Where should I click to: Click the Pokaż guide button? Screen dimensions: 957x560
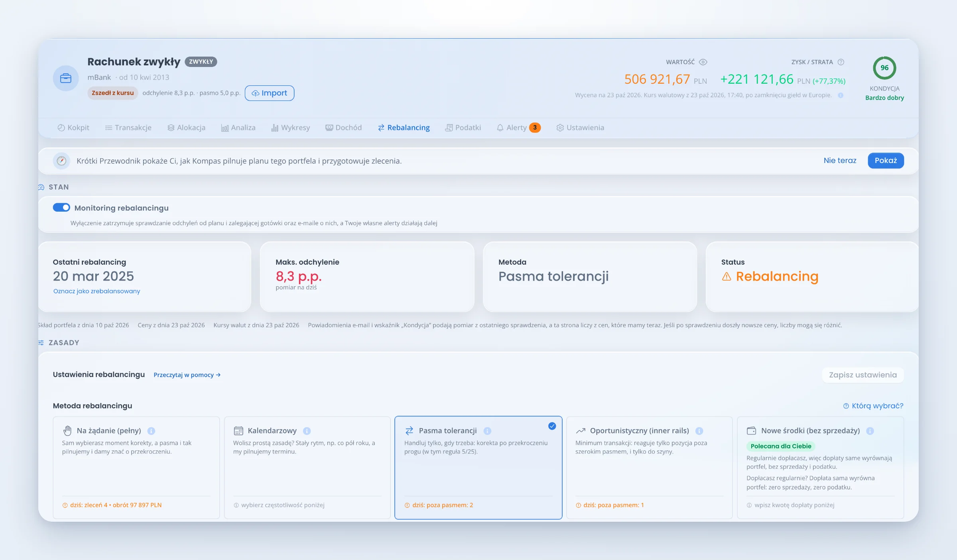point(886,161)
